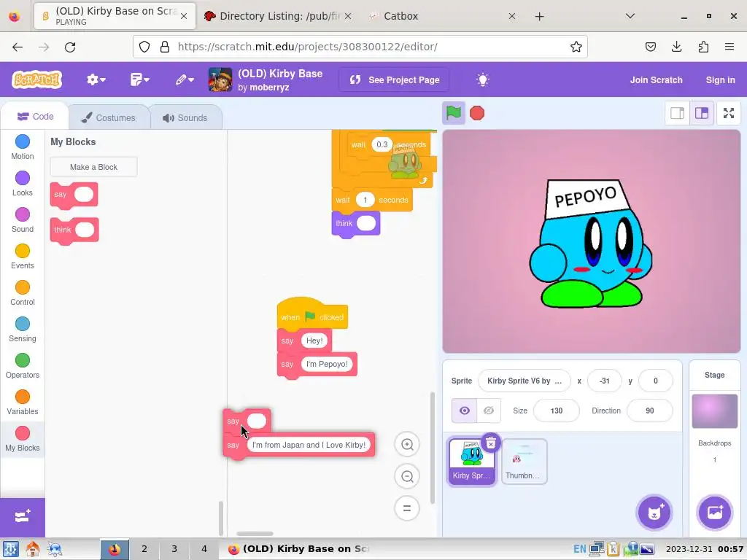Select the My Blocks category

pyautogui.click(x=23, y=439)
